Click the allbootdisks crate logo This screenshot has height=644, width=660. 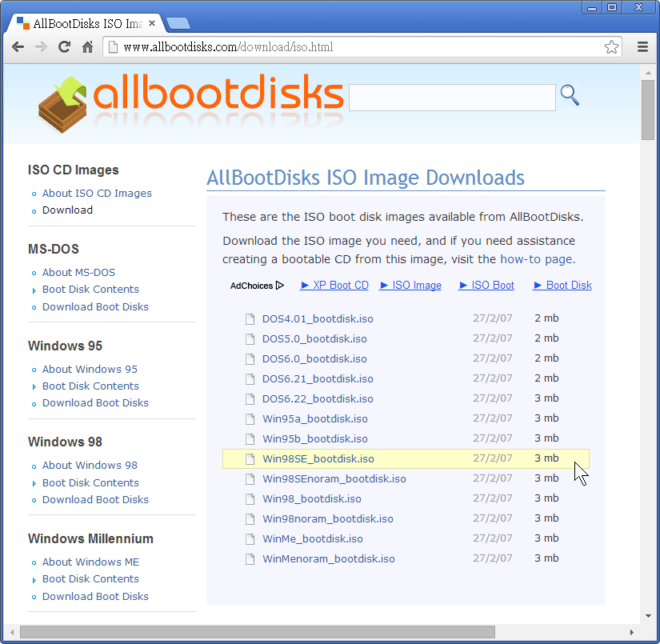(62, 104)
